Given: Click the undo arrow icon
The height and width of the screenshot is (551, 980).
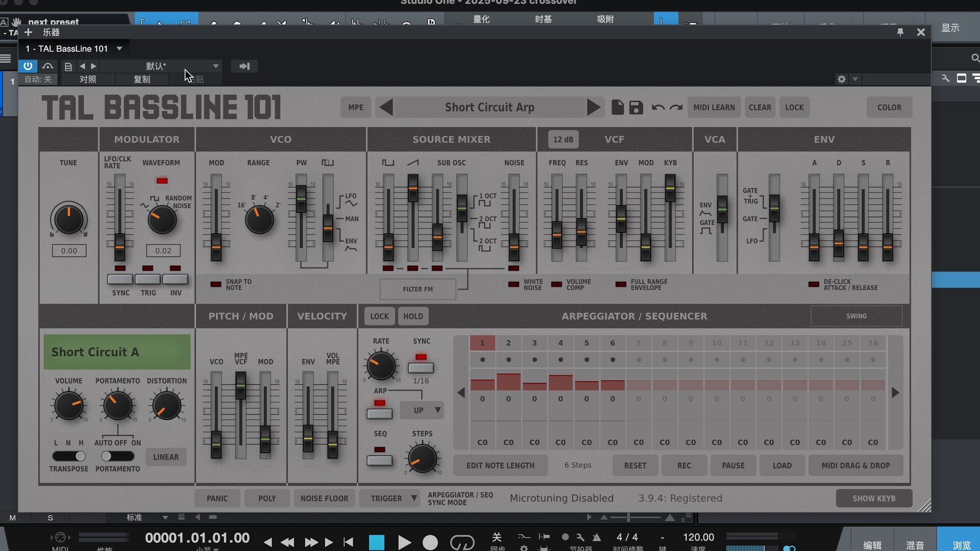Looking at the screenshot, I should pyautogui.click(x=658, y=107).
